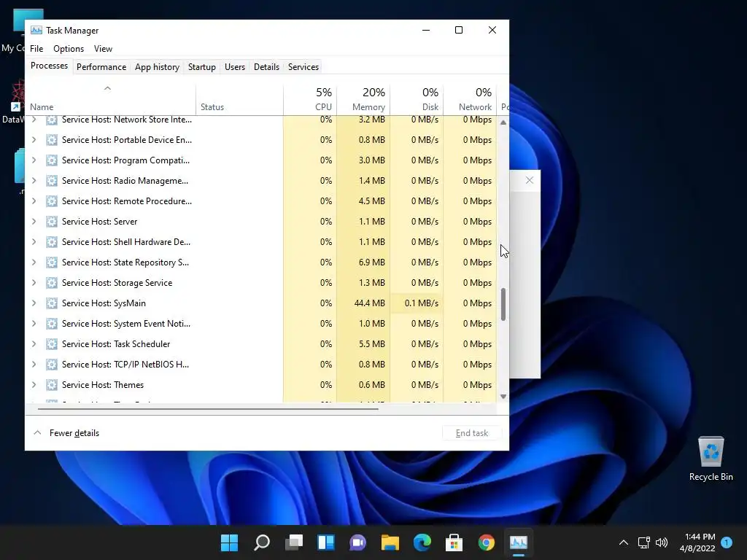This screenshot has width=747, height=560.
Task: Click the gear icon for Service Host: Radio Manageme
Action: click(52, 181)
